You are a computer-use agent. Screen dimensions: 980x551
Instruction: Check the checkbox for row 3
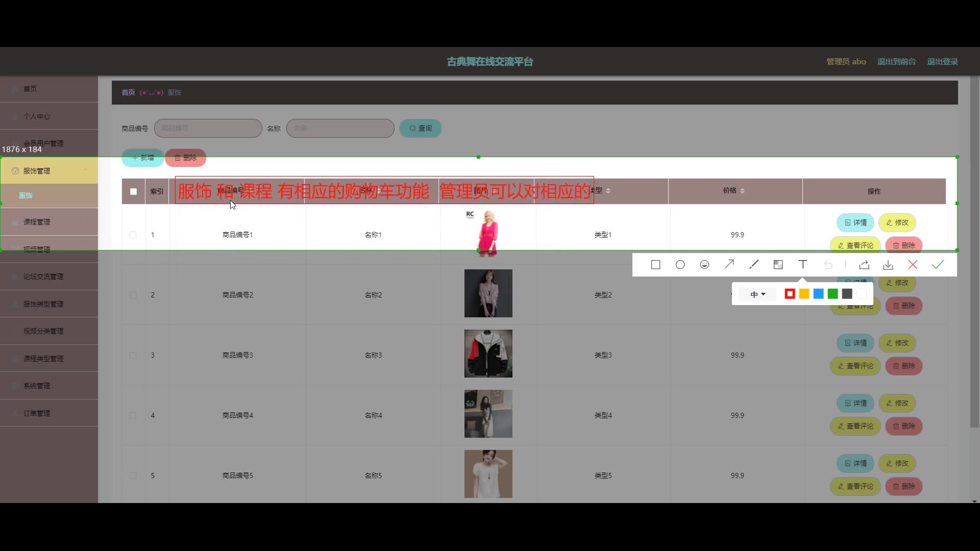click(x=133, y=356)
